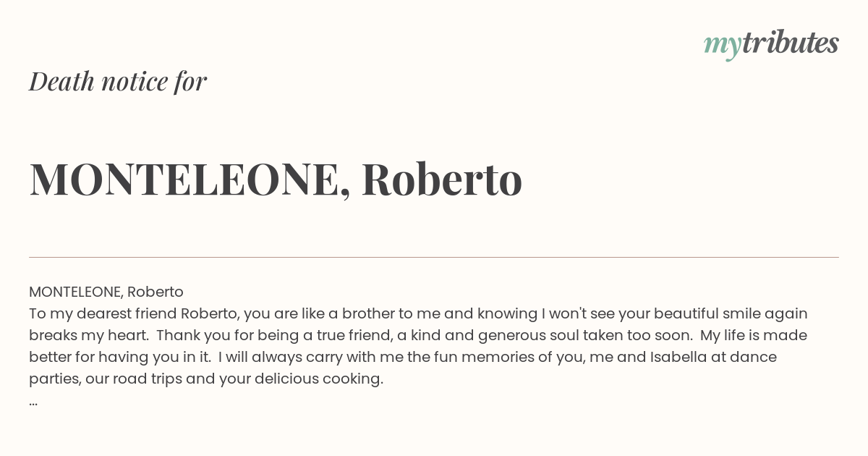Screen dimensions: 868x456
Task: Click the line starting 'parties, our road trips'
Action: 206,379
